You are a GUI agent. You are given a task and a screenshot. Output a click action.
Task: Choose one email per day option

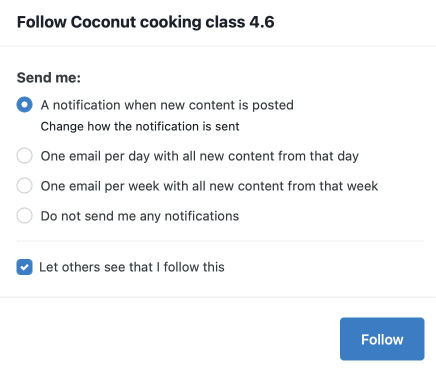coord(24,156)
